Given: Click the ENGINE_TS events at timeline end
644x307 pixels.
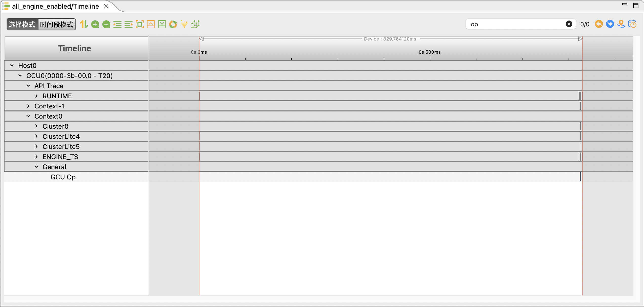Looking at the screenshot, I should (580, 157).
